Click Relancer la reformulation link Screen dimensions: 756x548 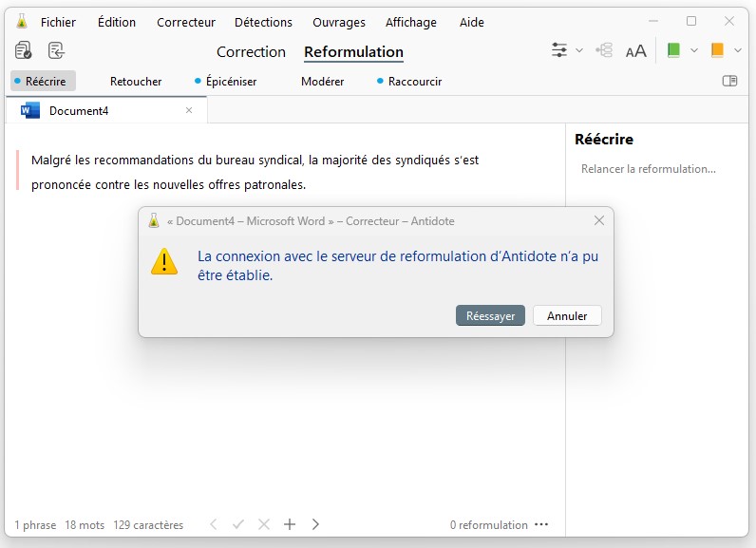pyautogui.click(x=649, y=169)
